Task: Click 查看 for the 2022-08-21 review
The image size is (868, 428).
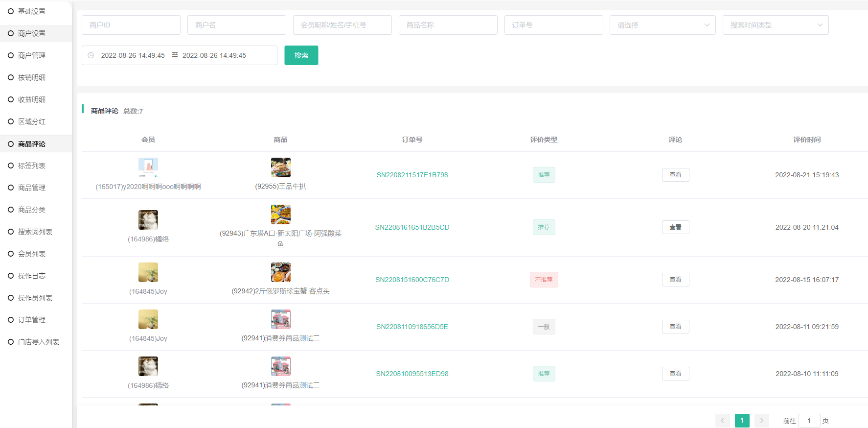Action: click(675, 175)
